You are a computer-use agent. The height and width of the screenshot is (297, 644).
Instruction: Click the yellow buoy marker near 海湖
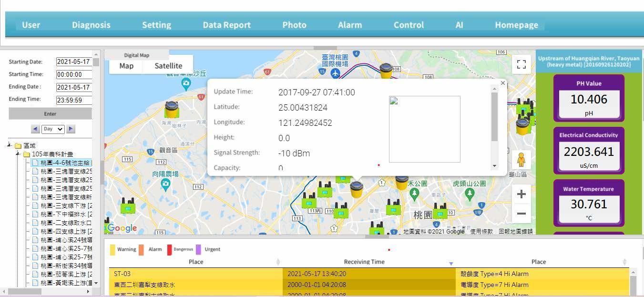click(x=172, y=110)
